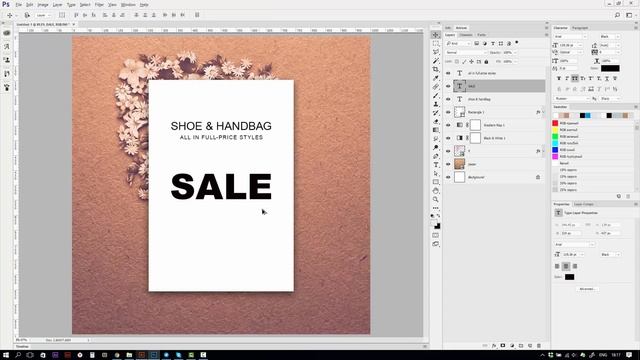Select the Crop tool

pyautogui.click(x=436, y=69)
